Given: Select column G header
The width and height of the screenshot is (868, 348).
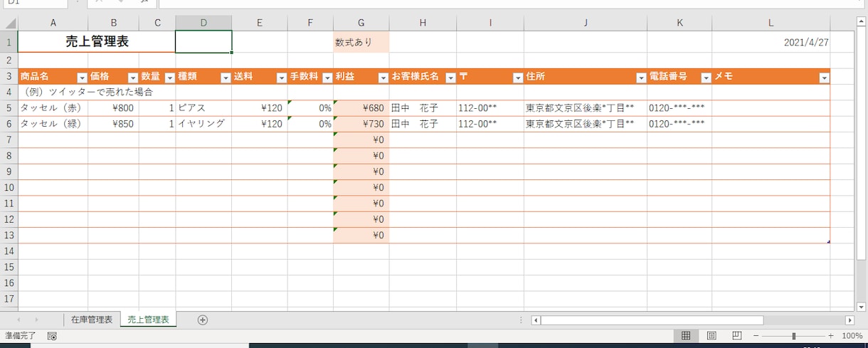Looking at the screenshot, I should (361, 23).
